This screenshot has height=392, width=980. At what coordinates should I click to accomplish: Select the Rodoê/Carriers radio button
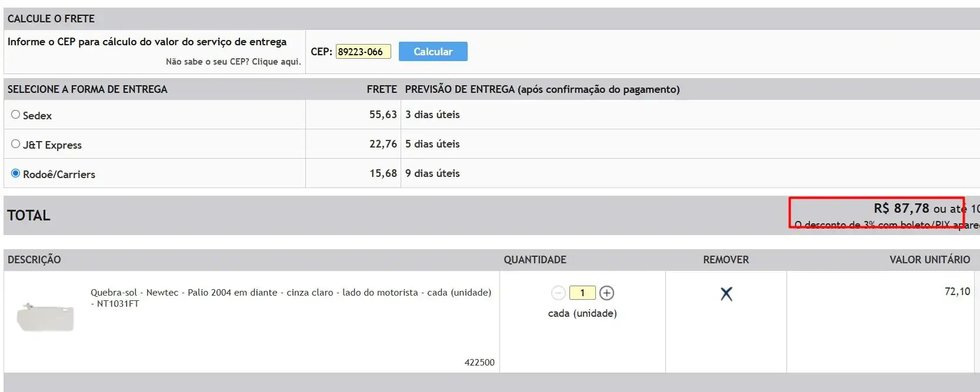(16, 173)
